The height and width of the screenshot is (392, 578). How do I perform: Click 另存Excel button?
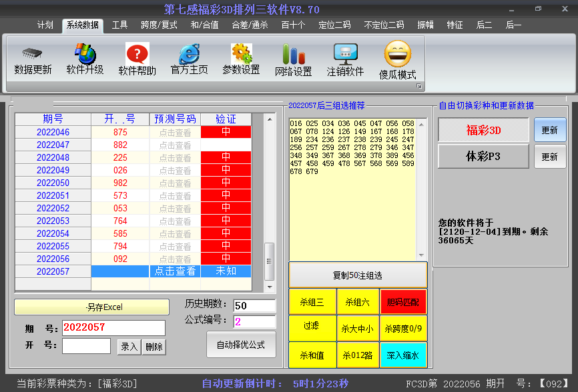pos(91,307)
